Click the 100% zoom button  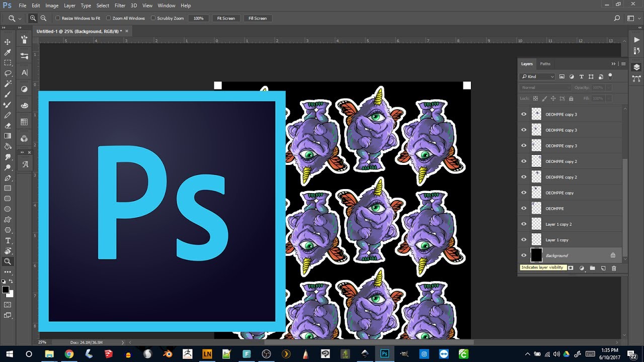click(x=199, y=18)
